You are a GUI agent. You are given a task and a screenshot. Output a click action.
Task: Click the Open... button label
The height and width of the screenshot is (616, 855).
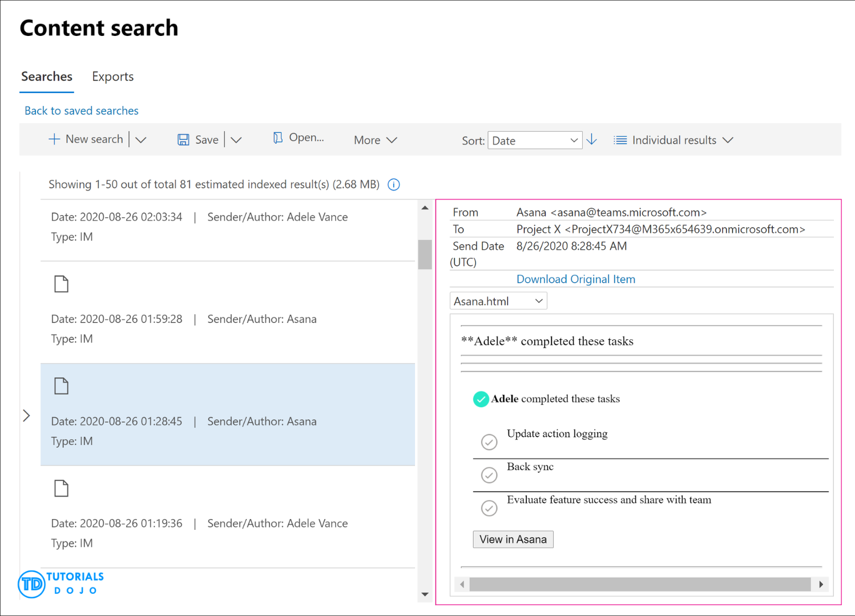click(x=306, y=137)
